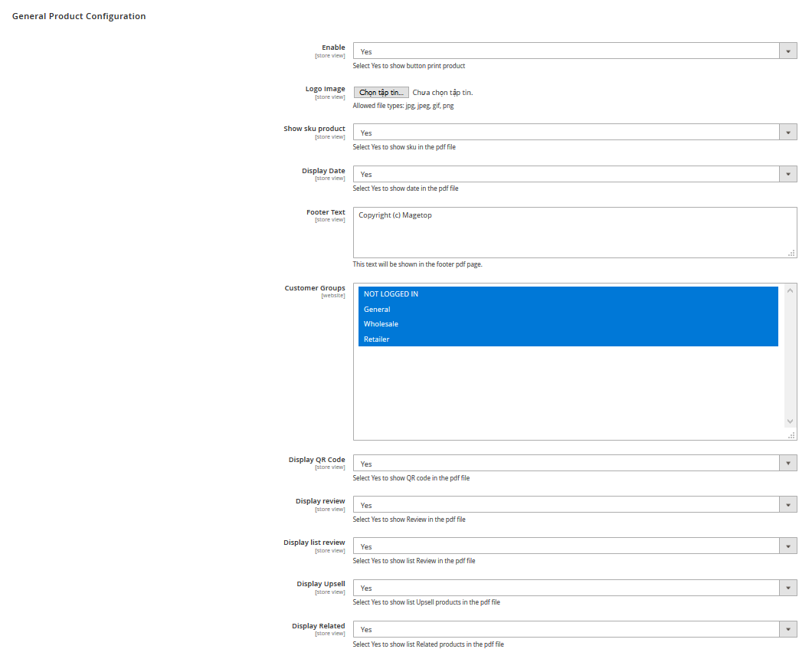Expand the Display review dropdown
The width and height of the screenshot is (812, 659).
[x=574, y=505]
